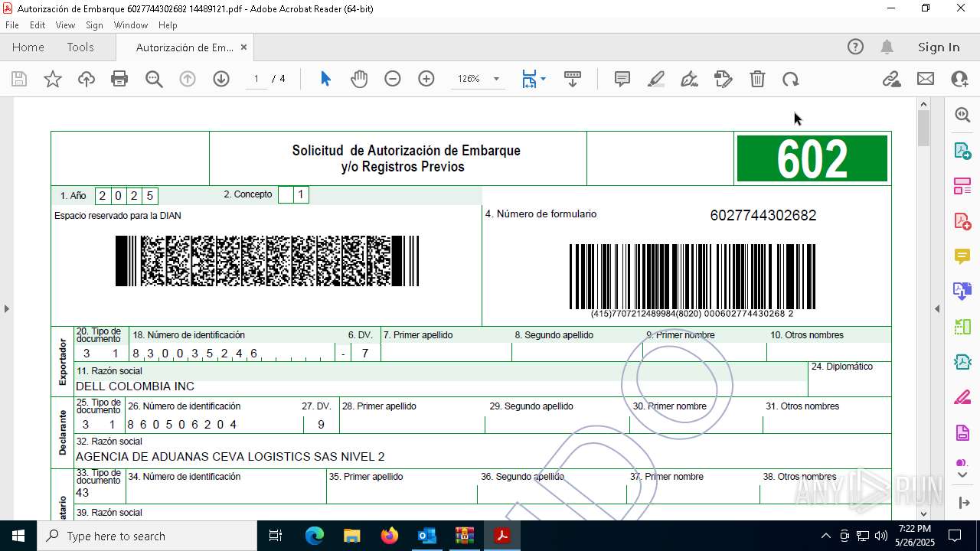Viewport: 980px width, 551px height.
Task: Expand the left navigation pane arrow
Action: pyautogui.click(x=6, y=308)
